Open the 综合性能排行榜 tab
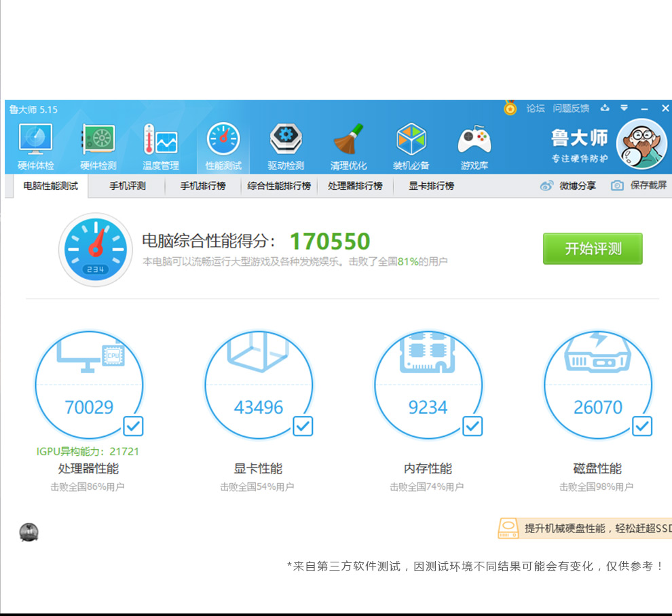672x616 pixels. click(279, 186)
